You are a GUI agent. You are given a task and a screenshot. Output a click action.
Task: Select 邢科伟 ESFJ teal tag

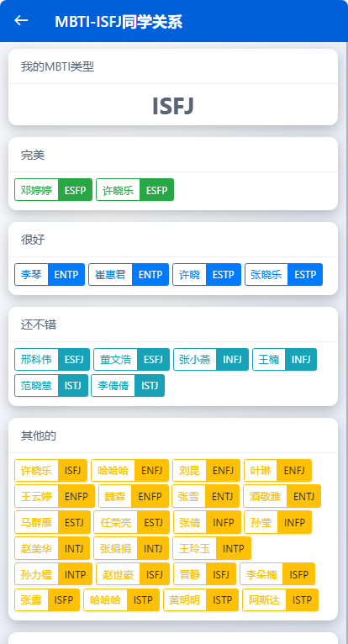pos(52,359)
